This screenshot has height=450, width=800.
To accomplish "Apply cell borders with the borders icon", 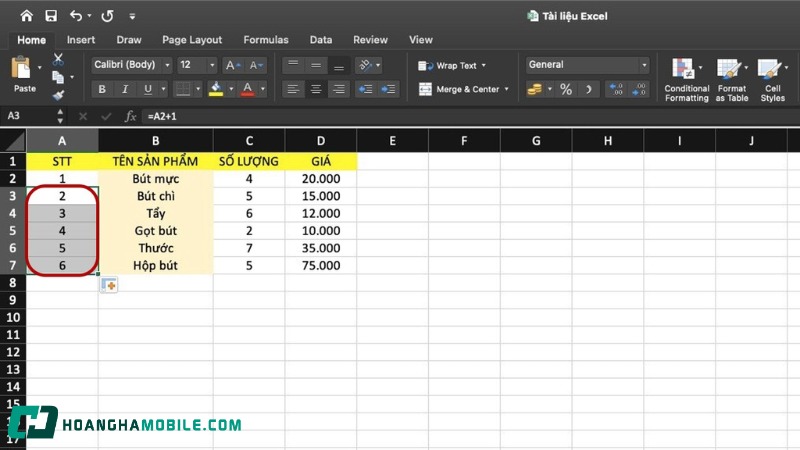I will pos(183,89).
